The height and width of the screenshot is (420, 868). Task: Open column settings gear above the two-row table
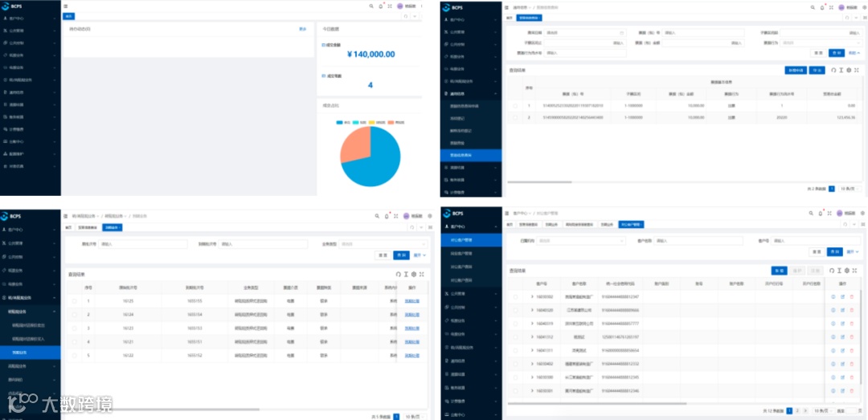point(849,71)
